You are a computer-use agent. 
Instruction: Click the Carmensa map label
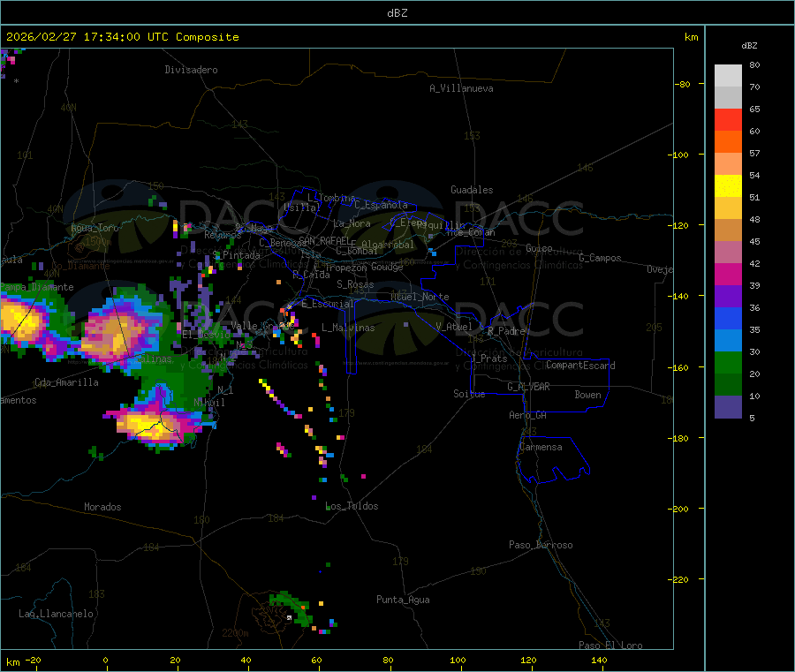(541, 447)
